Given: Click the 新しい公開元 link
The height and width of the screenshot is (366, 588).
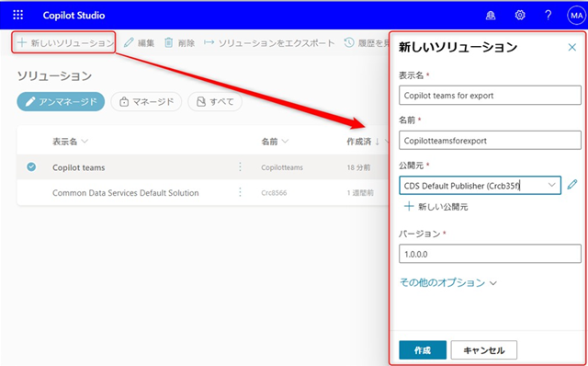Looking at the screenshot, I should 435,207.
